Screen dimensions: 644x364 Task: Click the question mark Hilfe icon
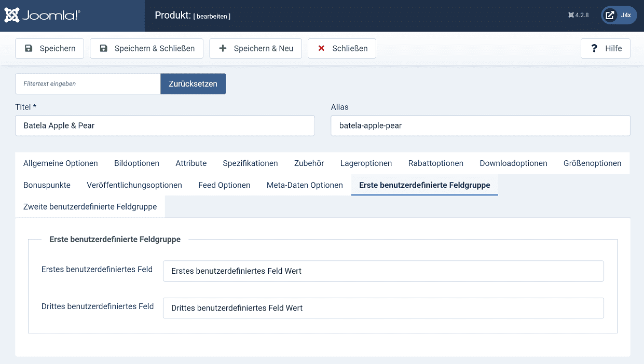[x=594, y=48]
